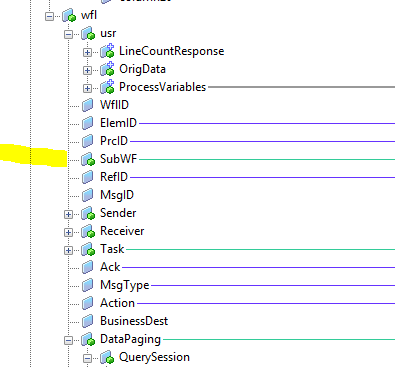Select the PrcID label
This screenshot has height=368, width=395.
(114, 141)
